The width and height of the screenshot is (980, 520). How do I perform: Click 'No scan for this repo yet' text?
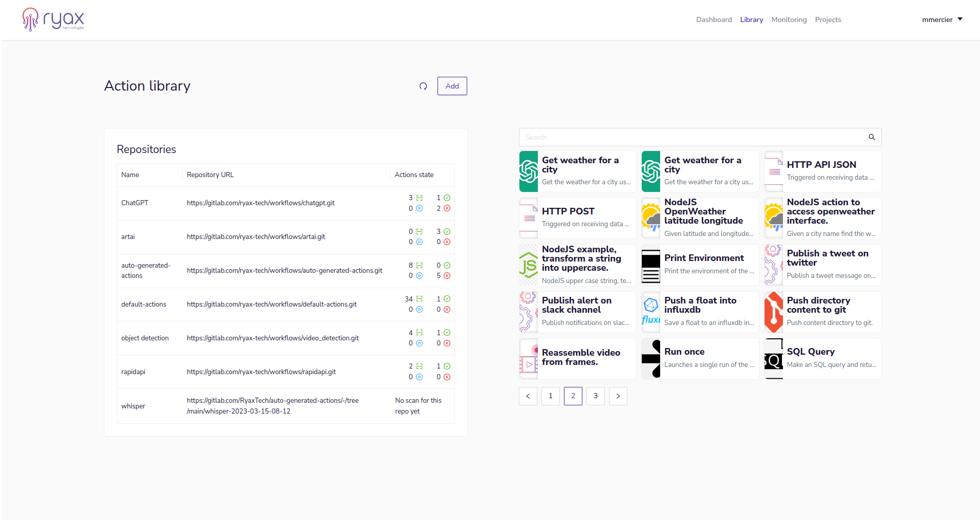[x=418, y=406]
